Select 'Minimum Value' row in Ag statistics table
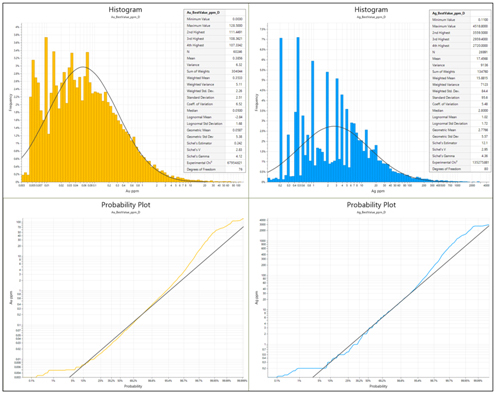 (460, 20)
